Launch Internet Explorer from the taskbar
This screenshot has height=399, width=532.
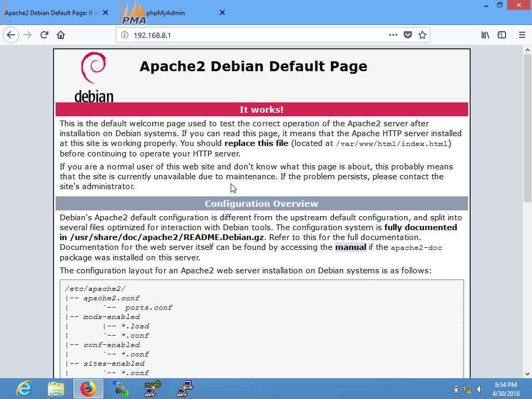tap(24, 389)
